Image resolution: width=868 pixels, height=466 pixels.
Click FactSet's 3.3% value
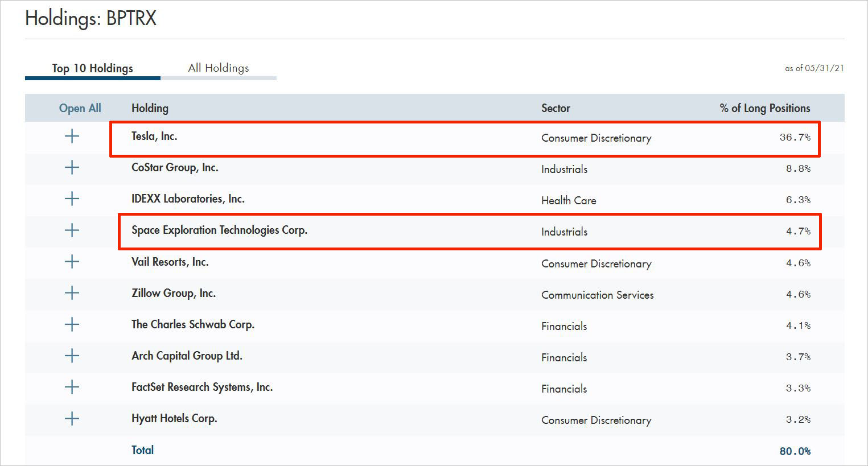pos(799,388)
